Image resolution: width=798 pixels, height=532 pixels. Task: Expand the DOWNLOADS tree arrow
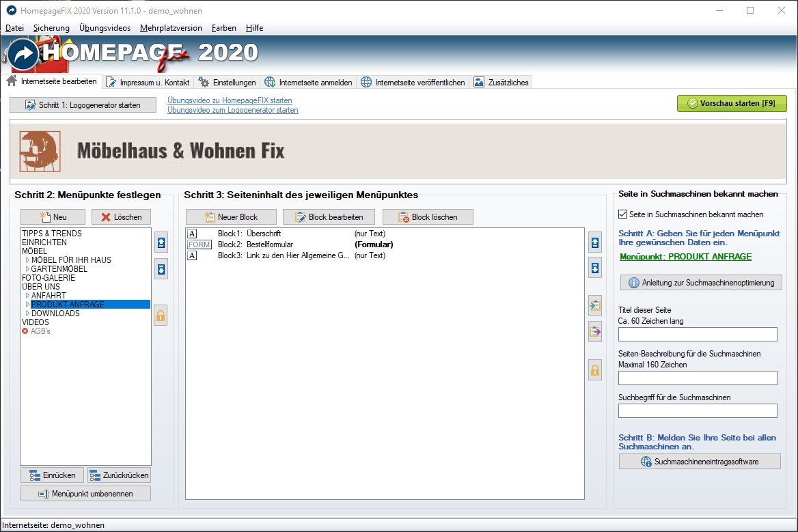tap(27, 313)
